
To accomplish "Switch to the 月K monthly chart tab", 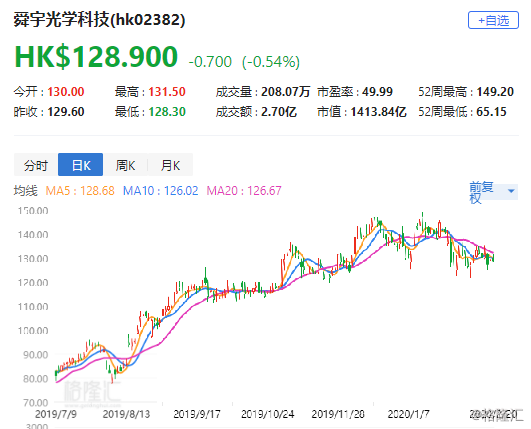I will pos(170,165).
